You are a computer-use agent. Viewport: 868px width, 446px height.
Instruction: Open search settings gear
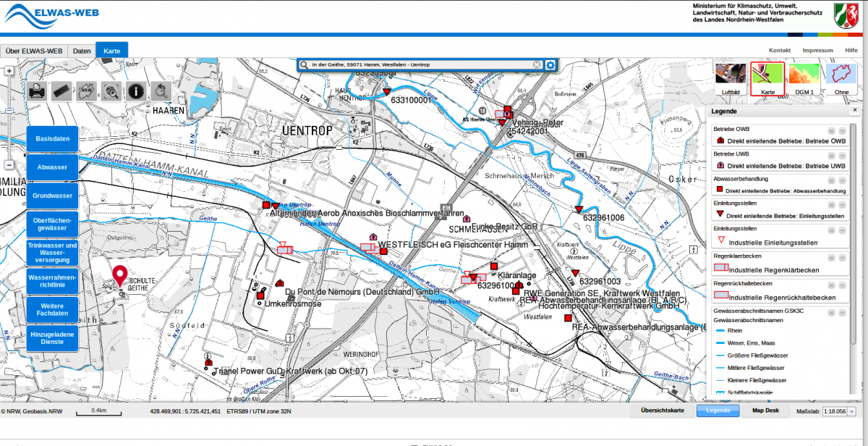coord(550,65)
